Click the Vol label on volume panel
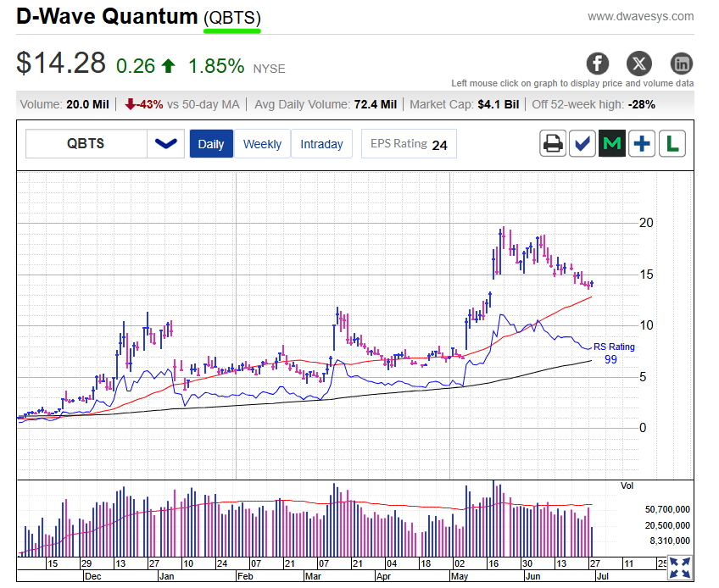The image size is (719, 588). (627, 485)
